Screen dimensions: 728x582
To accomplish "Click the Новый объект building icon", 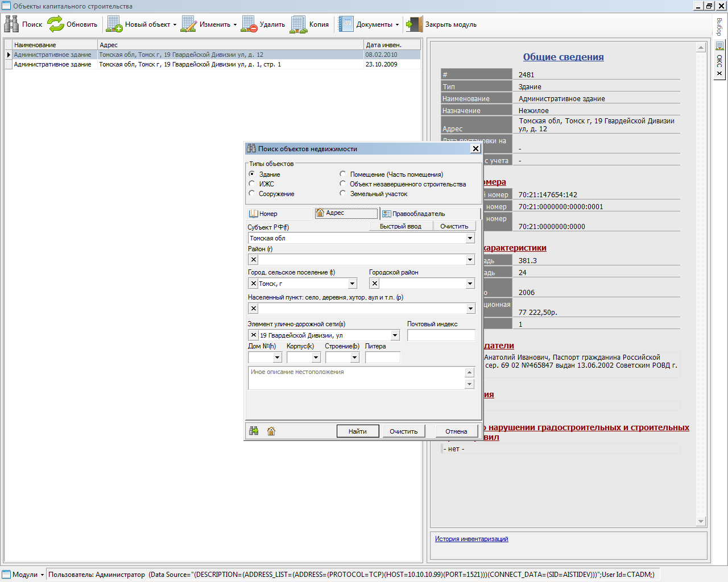I will [114, 24].
